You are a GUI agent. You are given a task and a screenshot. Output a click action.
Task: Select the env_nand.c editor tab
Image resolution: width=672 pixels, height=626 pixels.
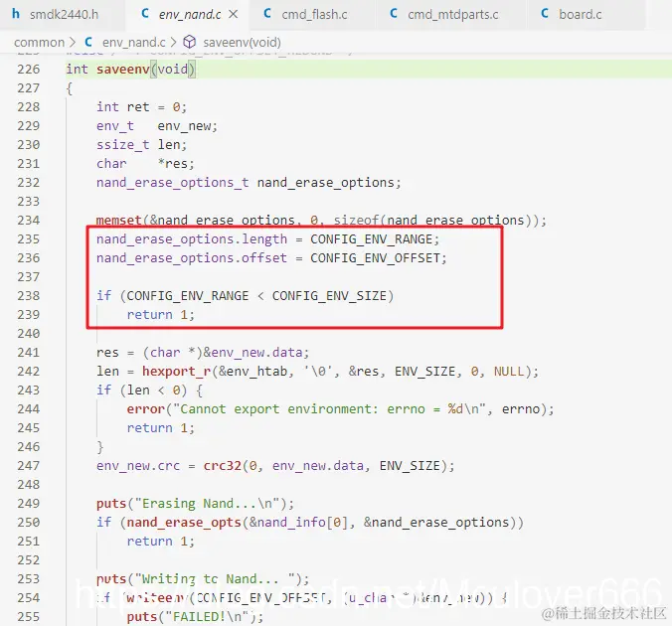[190, 15]
